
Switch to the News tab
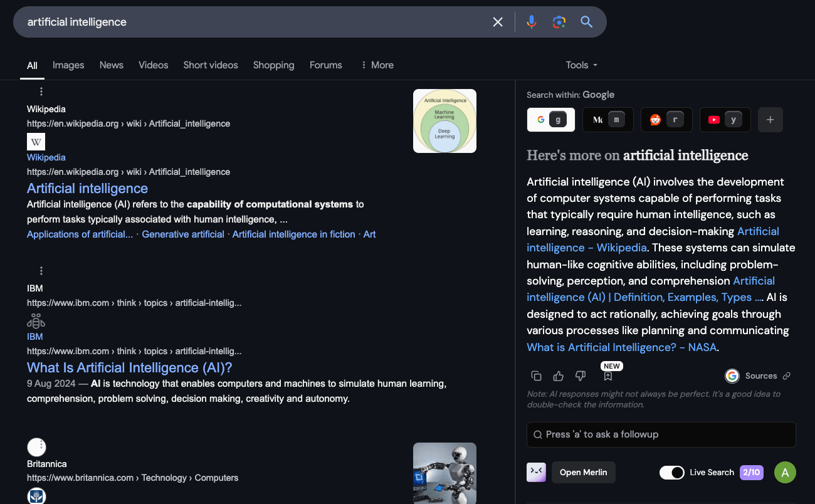click(x=112, y=65)
